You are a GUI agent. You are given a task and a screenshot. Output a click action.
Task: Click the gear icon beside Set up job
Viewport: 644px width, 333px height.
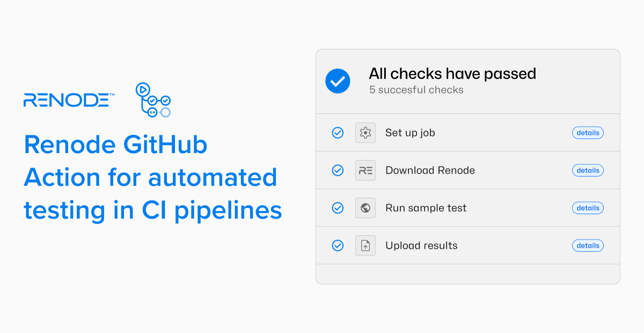click(365, 133)
